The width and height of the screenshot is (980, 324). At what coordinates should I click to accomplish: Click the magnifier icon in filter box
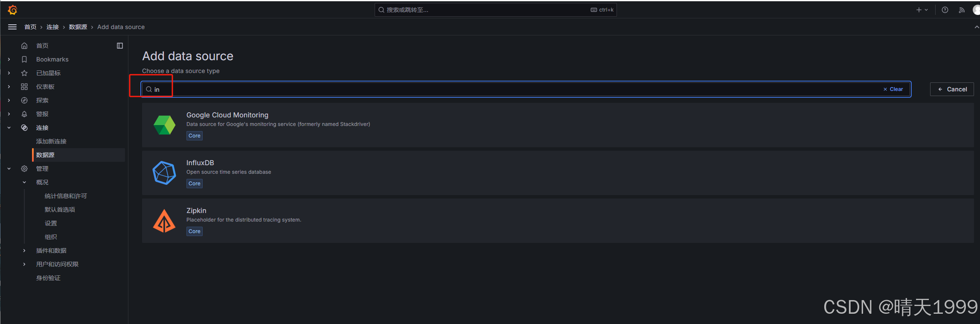149,89
